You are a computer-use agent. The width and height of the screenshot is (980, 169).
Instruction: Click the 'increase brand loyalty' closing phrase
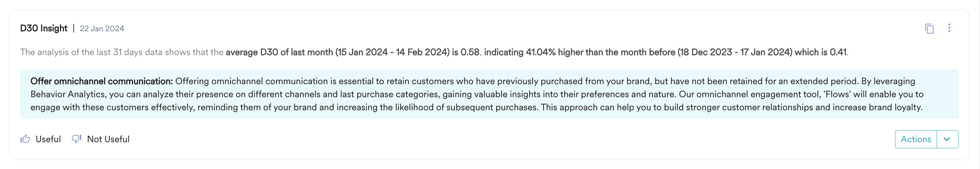(x=877, y=107)
